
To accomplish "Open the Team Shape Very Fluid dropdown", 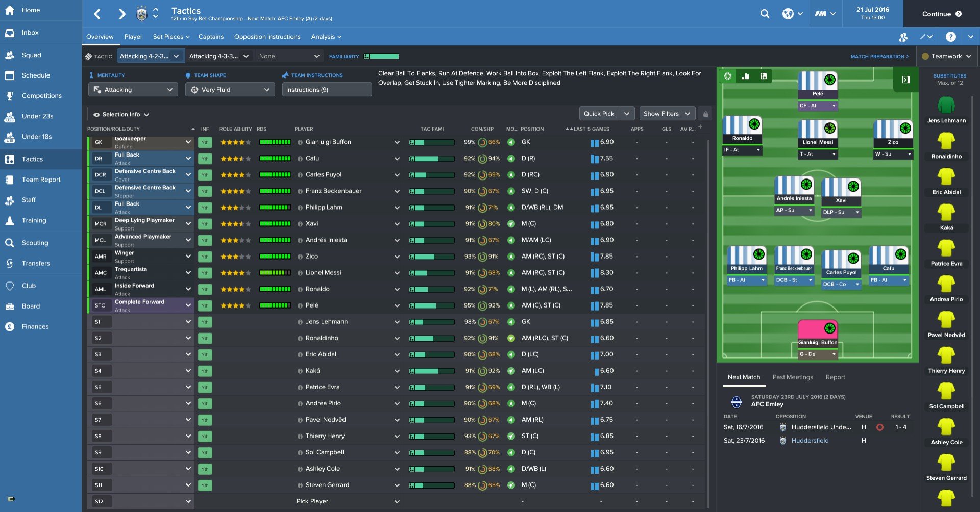I will coord(231,90).
